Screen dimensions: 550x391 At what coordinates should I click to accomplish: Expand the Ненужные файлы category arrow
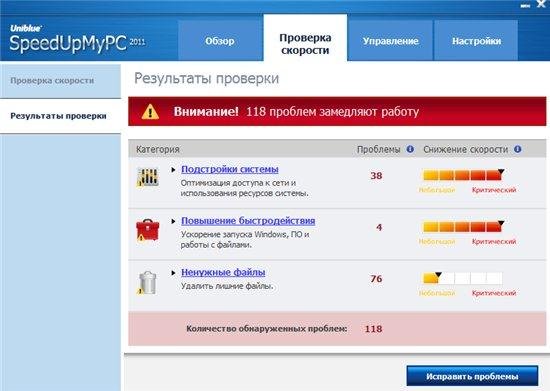[x=173, y=273]
